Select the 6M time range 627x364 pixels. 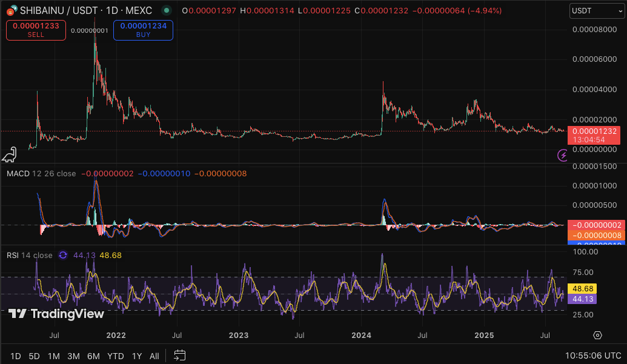click(x=93, y=356)
